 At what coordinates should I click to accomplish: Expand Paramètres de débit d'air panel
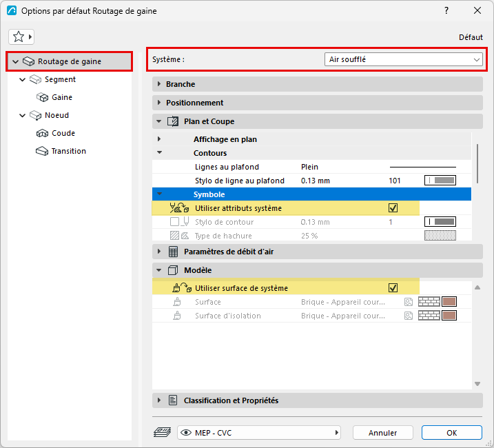point(159,252)
